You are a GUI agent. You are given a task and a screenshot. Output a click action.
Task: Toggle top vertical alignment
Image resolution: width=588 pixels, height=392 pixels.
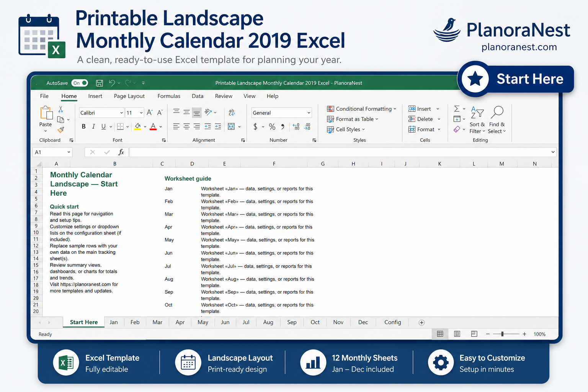176,112
